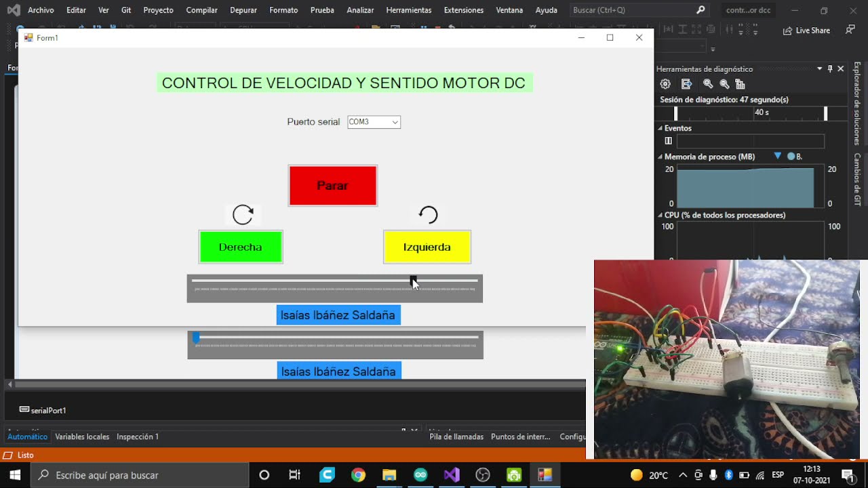Click the Visual Studio logo icon

[14, 10]
